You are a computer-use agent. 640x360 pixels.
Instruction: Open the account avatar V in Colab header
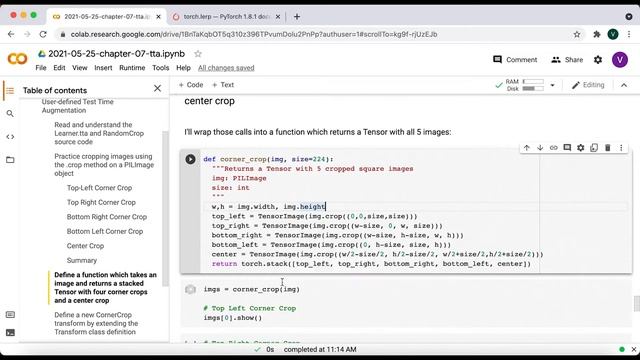620,60
